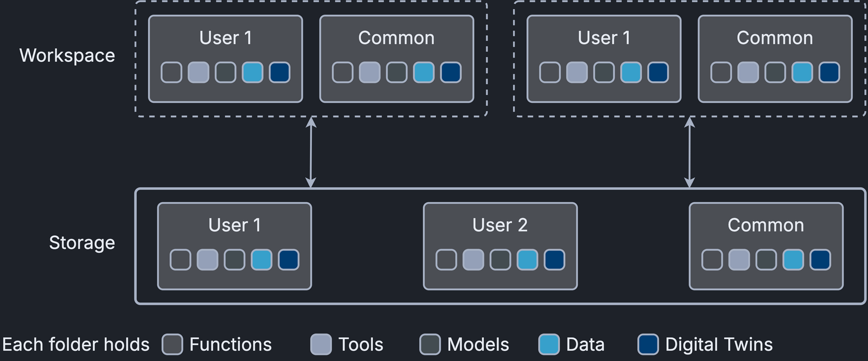Viewport: 868px width, 361px height.
Task: Choose Data square in Storage Common folder
Action: tap(793, 260)
